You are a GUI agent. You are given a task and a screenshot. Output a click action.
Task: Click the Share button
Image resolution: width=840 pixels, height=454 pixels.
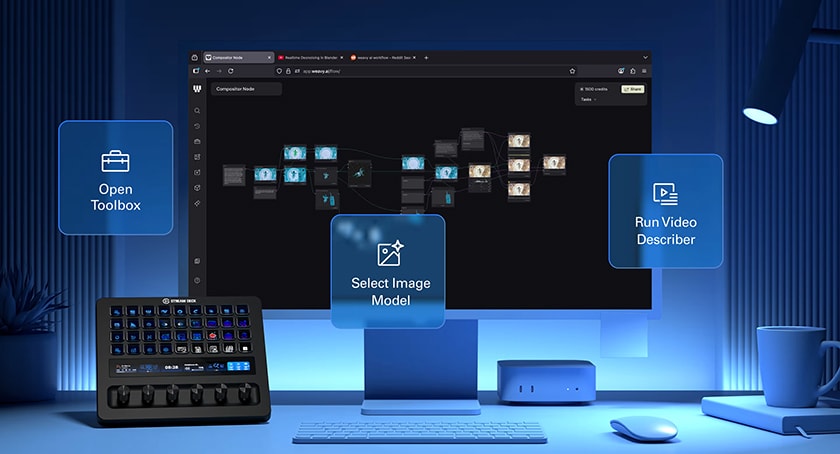click(x=632, y=89)
